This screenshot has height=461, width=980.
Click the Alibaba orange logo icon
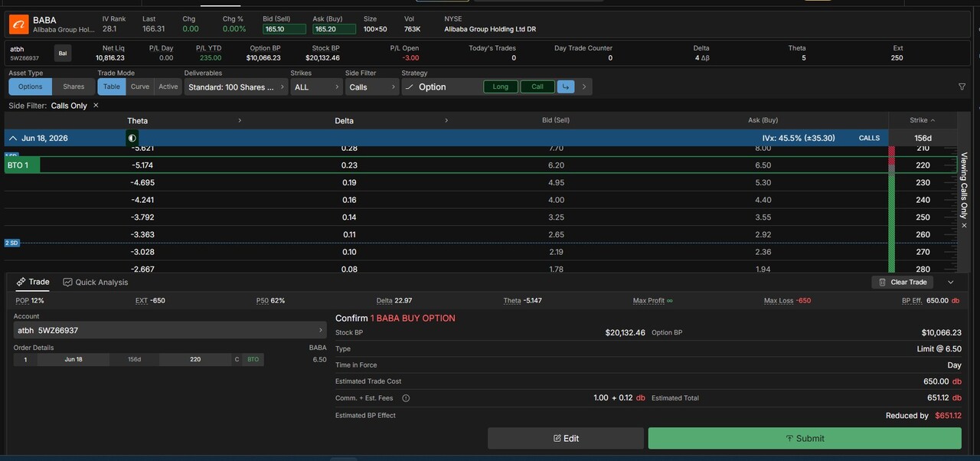pyautogui.click(x=19, y=25)
